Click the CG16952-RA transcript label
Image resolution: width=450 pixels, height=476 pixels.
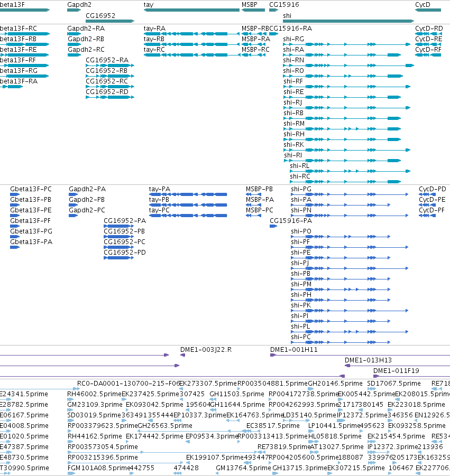click(107, 60)
